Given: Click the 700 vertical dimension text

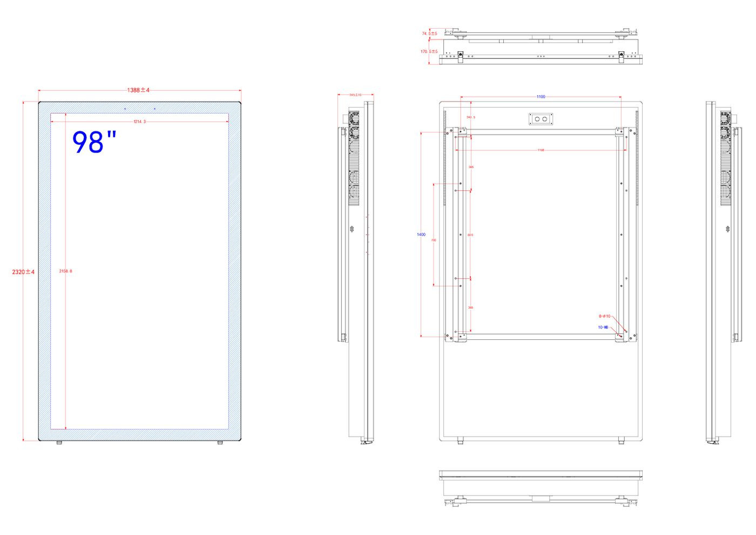Looking at the screenshot, I should 434,240.
